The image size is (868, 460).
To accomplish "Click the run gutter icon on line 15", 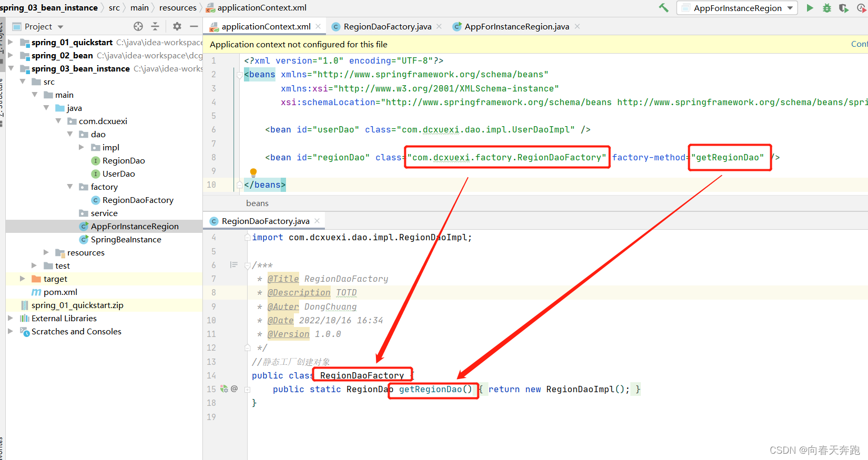I will coord(224,389).
